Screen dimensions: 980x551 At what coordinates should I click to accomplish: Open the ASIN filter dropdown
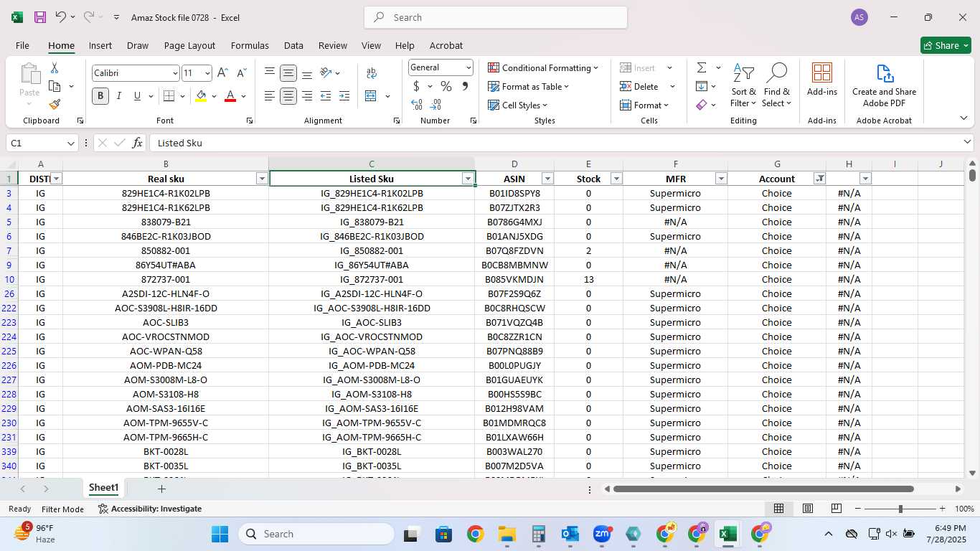click(x=547, y=179)
